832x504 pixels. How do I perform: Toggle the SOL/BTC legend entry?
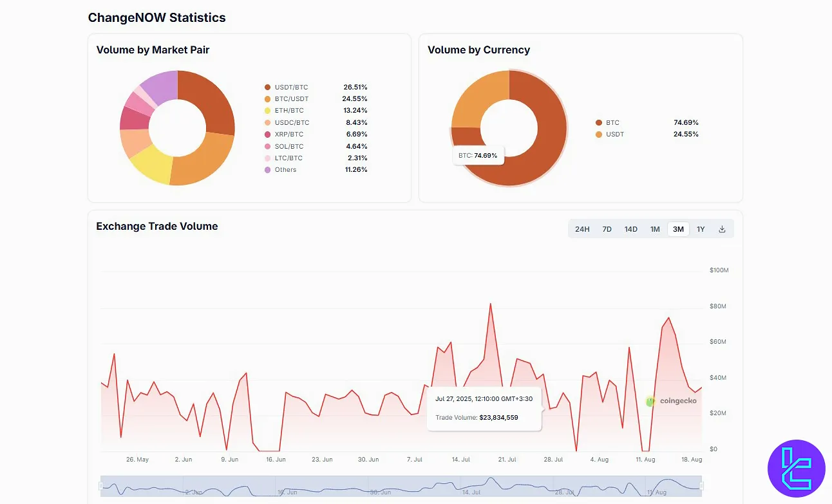[284, 146]
